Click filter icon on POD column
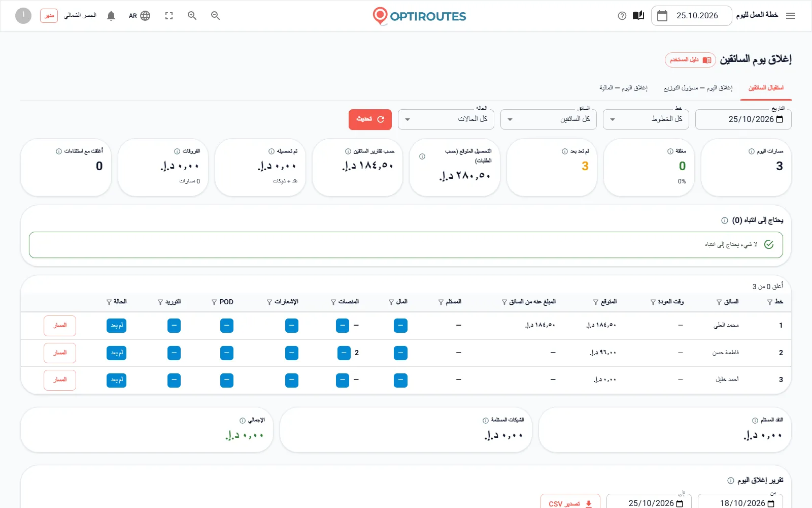The height and width of the screenshot is (508, 812). pyautogui.click(x=214, y=302)
